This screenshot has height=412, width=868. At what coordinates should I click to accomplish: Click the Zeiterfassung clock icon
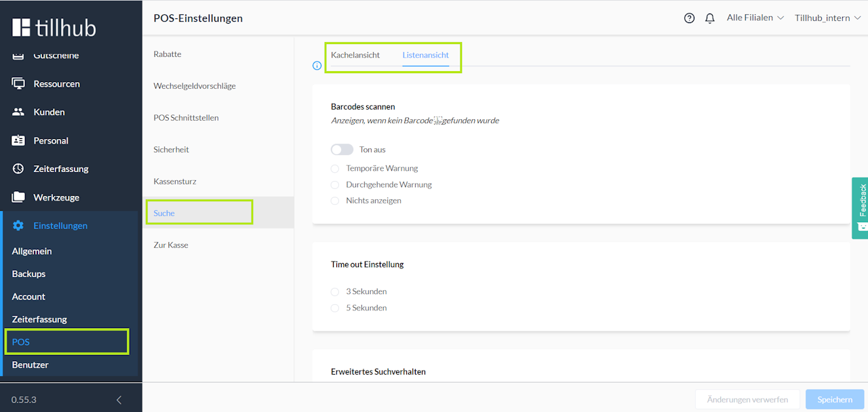[19, 169]
